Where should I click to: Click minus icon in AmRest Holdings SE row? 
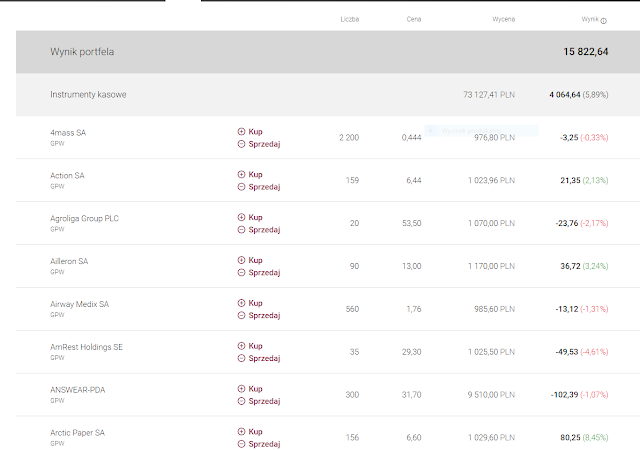pos(241,358)
